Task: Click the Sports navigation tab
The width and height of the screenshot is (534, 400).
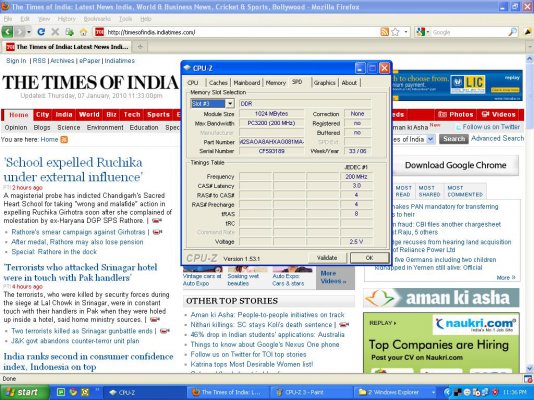Action: [x=158, y=115]
